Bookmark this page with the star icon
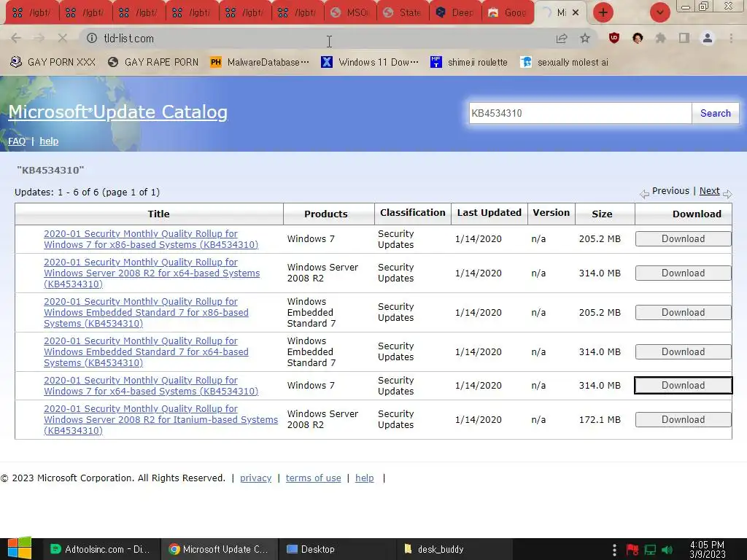The image size is (747, 560). click(585, 38)
